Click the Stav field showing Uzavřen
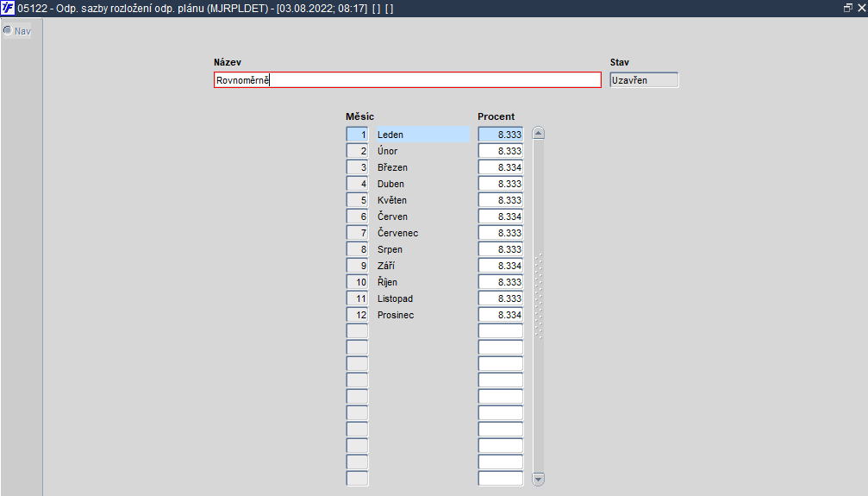Image resolution: width=868 pixels, height=496 pixels. pyautogui.click(x=645, y=80)
